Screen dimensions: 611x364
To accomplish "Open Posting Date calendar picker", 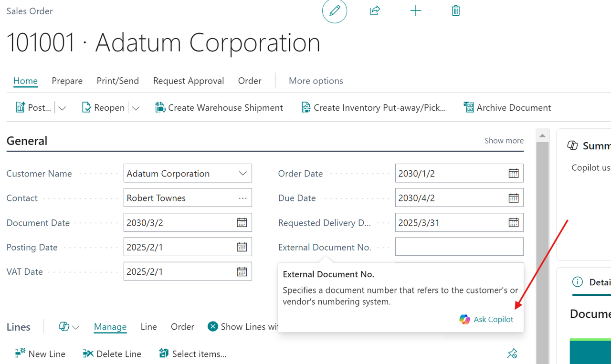I will pyautogui.click(x=242, y=247).
